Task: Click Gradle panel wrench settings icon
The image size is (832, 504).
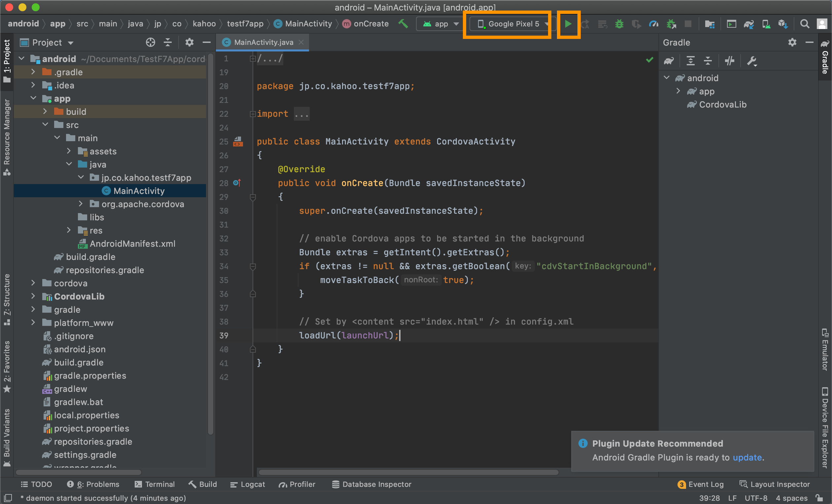Action: 752,61
